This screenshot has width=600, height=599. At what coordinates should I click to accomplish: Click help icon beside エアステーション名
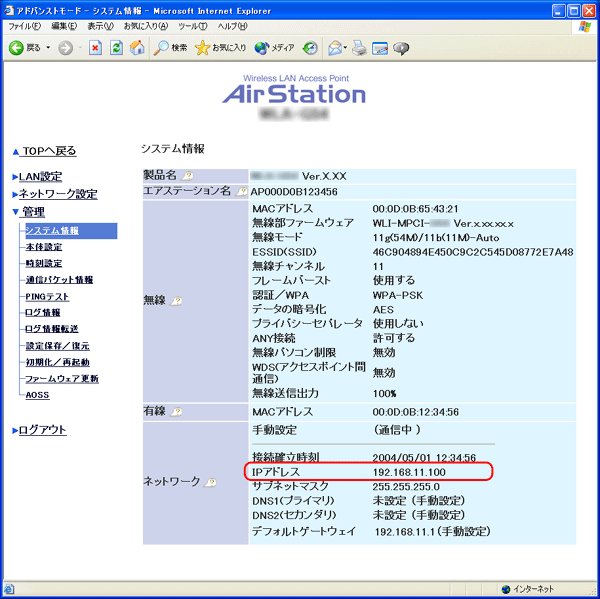tap(241, 191)
